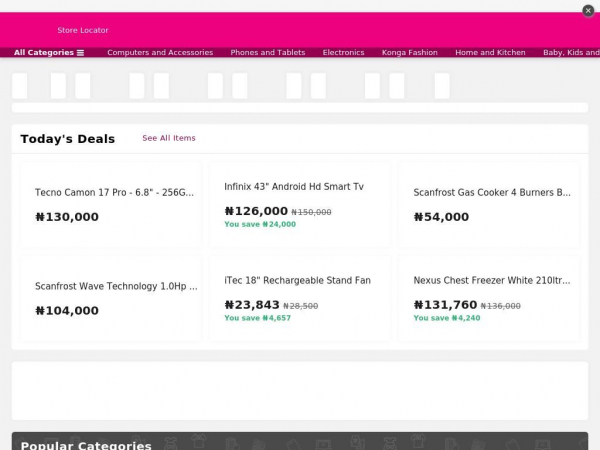Open Nexus Chest Freezer White 210ltr deal
Image resolution: width=600 pixels, height=450 pixels.
[x=492, y=280]
